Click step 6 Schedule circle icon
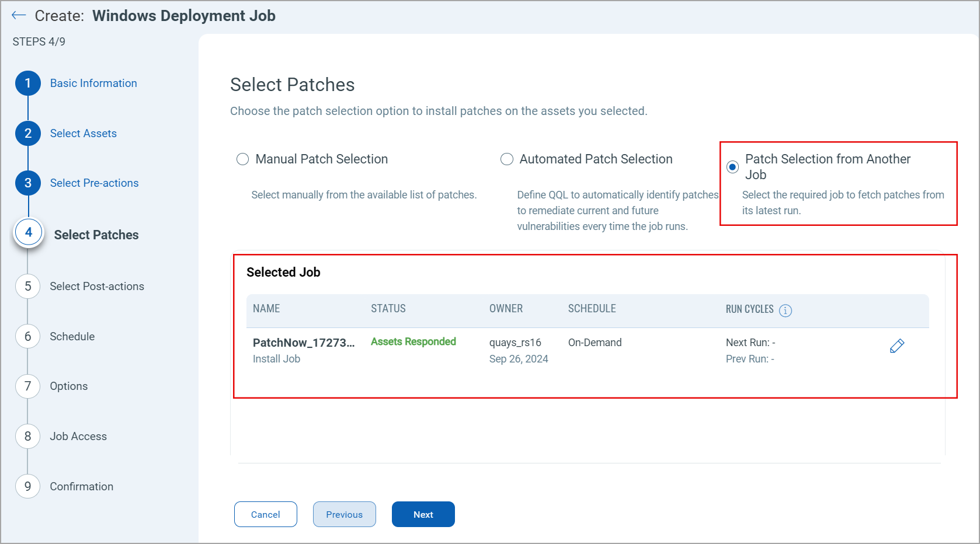 tap(27, 336)
